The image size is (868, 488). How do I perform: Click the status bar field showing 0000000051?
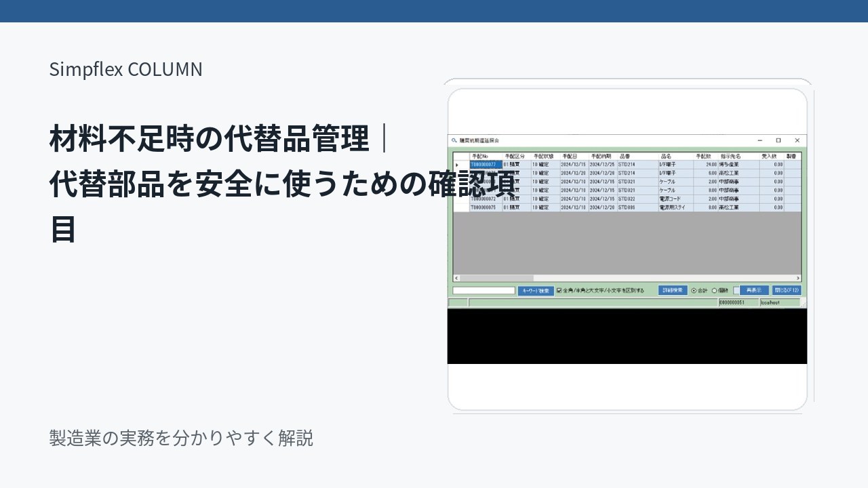738,302
